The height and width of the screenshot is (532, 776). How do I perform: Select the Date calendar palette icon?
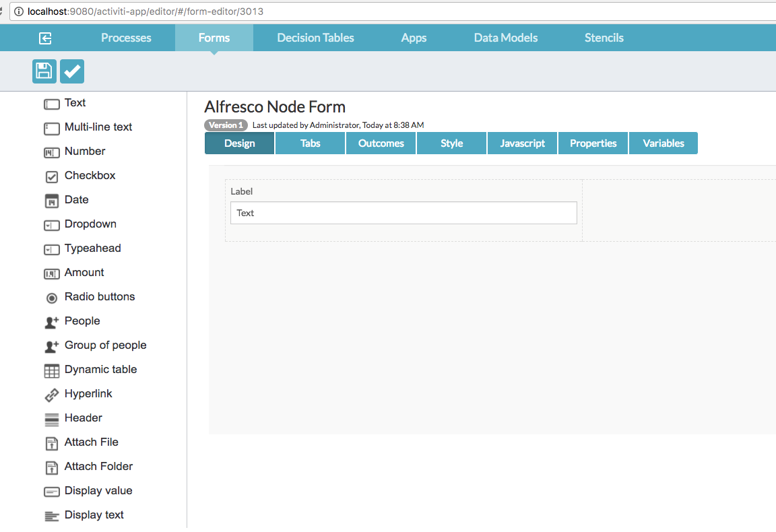52,201
